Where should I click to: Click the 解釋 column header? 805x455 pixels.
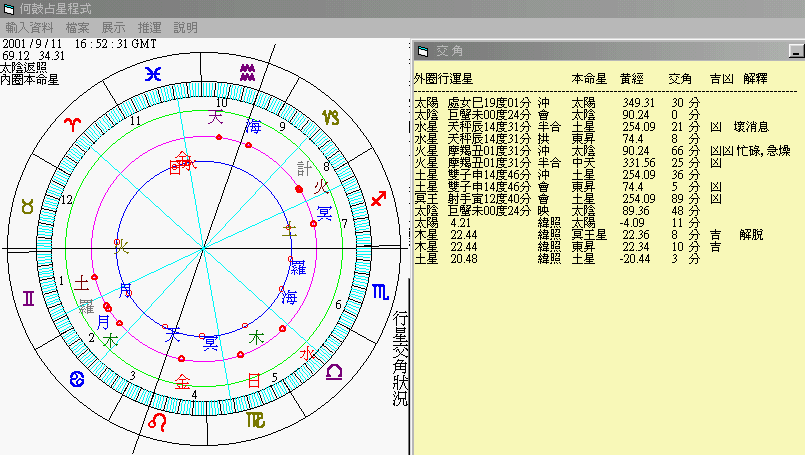point(755,79)
